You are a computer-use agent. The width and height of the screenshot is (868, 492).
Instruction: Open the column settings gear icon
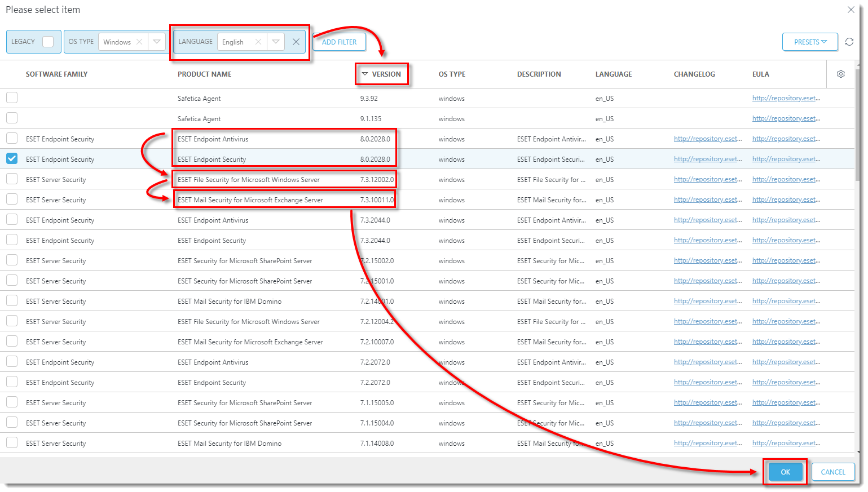[x=841, y=74]
